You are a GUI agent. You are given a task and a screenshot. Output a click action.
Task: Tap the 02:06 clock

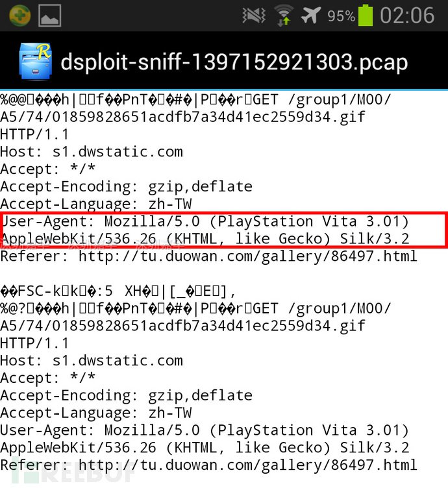pyautogui.click(x=407, y=16)
